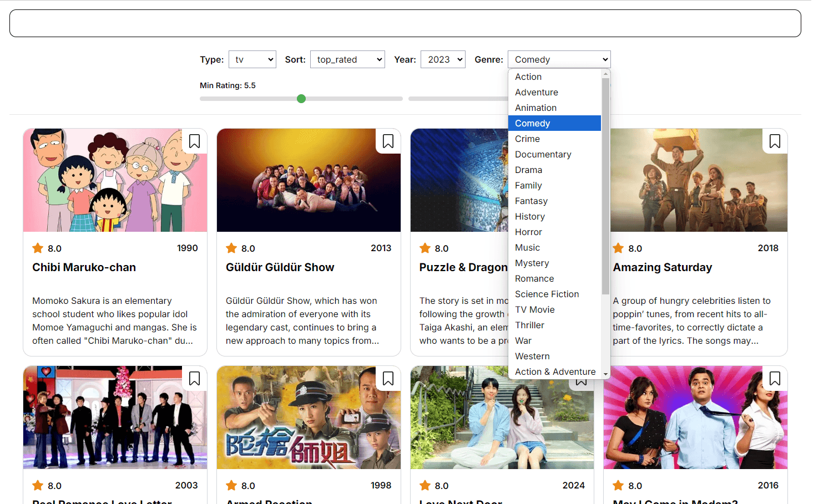Image resolution: width=829 pixels, height=504 pixels.
Task: Pick Science Fiction in the genre list
Action: 554,294
